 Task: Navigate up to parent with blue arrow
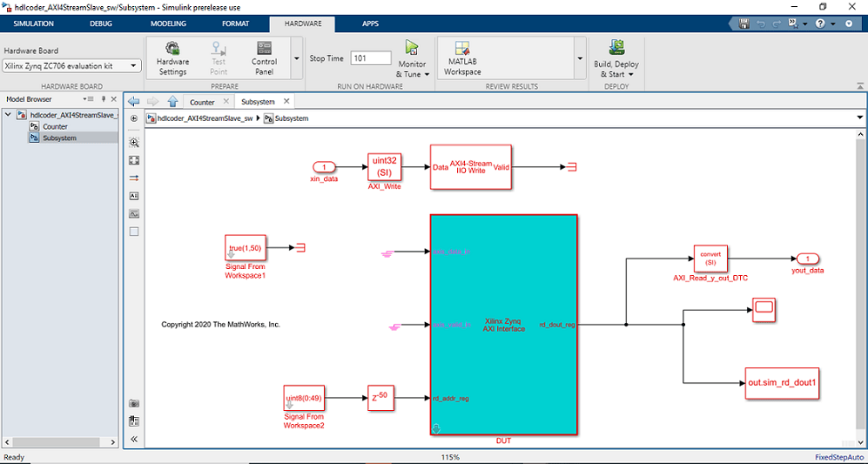172,101
